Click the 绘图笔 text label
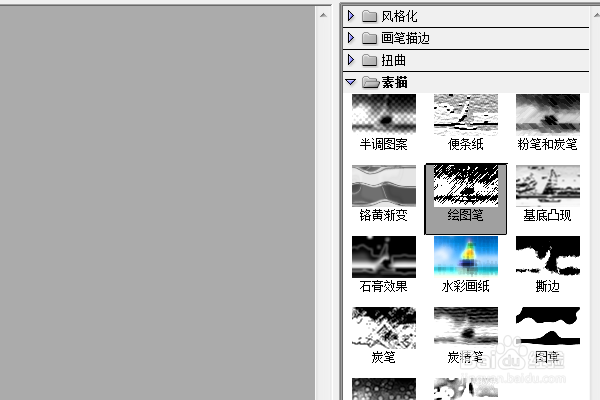This screenshot has width=600, height=400. pos(465,216)
